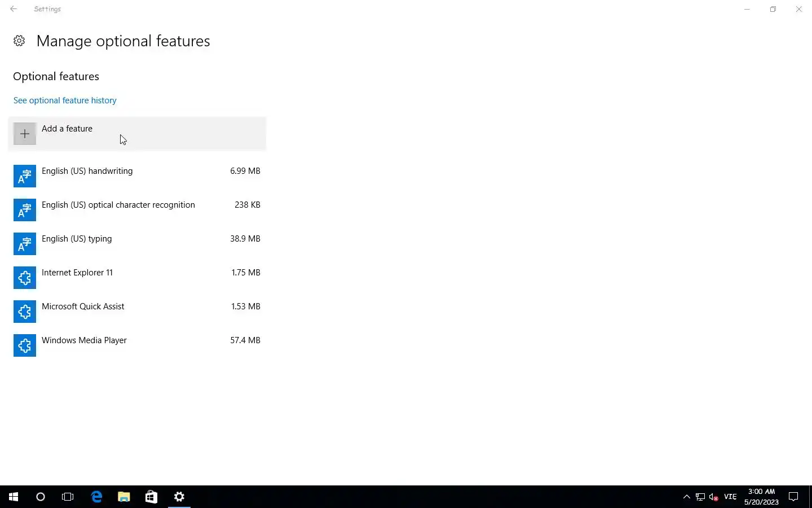Click the English (US) handwriting language icon
The image size is (812, 508).
[x=25, y=176]
